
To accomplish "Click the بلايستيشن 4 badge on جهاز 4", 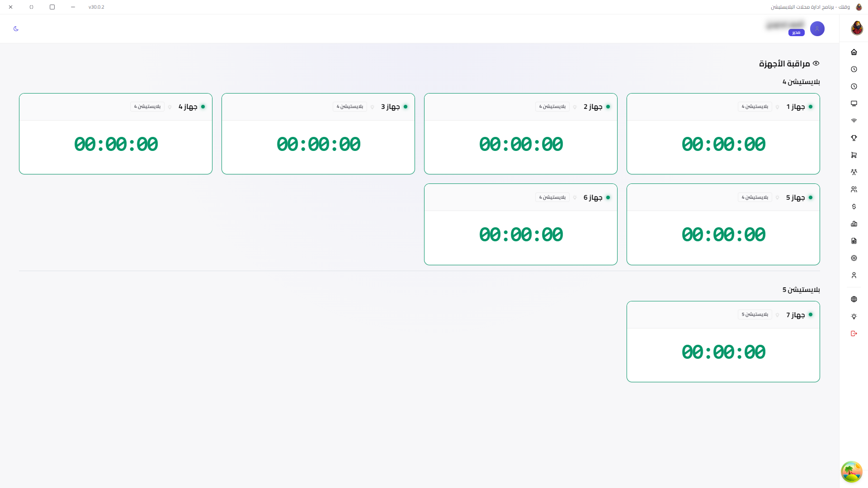I will tap(147, 107).
